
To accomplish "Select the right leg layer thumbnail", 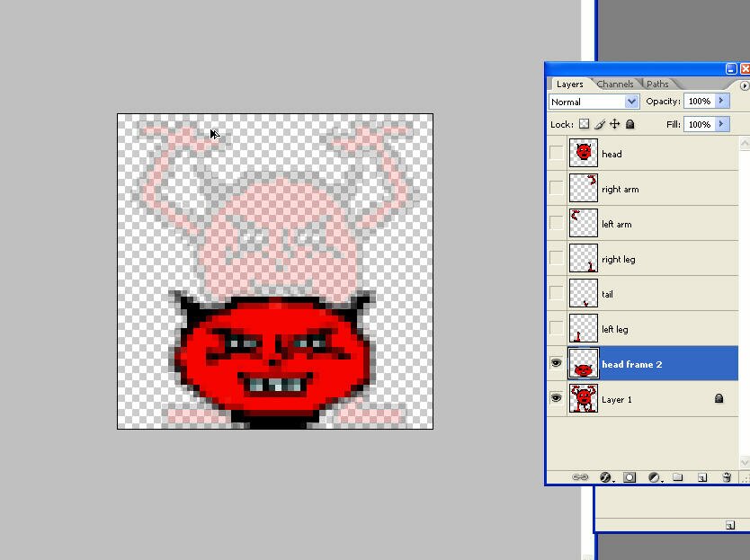I will [584, 258].
